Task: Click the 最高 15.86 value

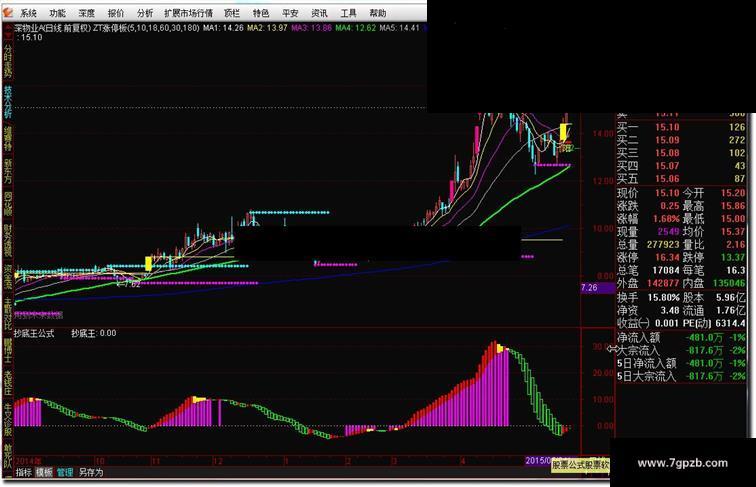Action: [733, 206]
